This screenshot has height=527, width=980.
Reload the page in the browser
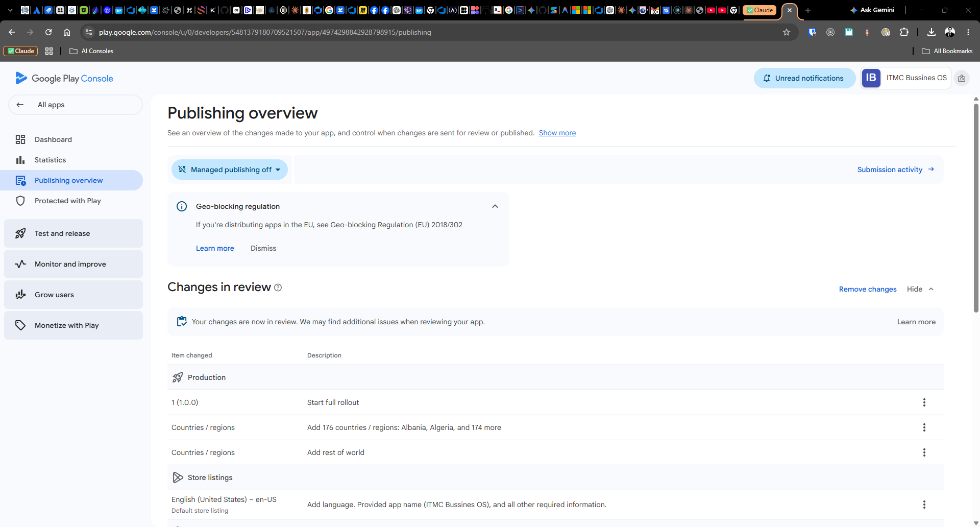[x=48, y=32]
